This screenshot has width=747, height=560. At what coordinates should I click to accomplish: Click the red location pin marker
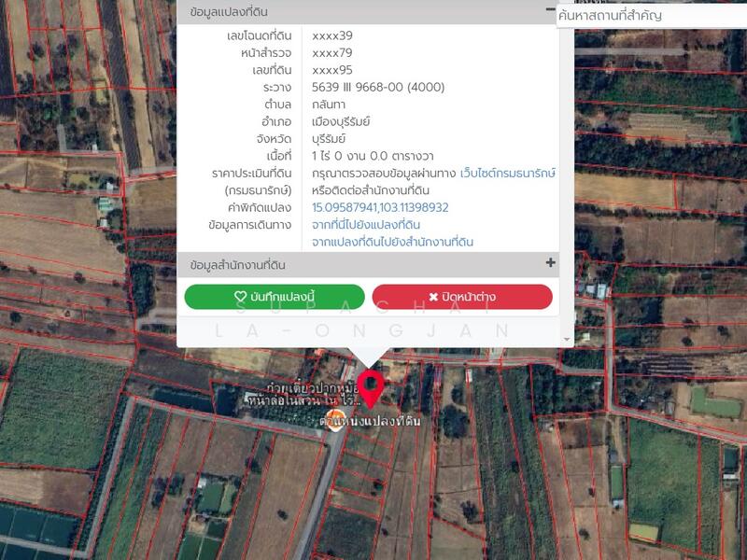tap(371, 387)
